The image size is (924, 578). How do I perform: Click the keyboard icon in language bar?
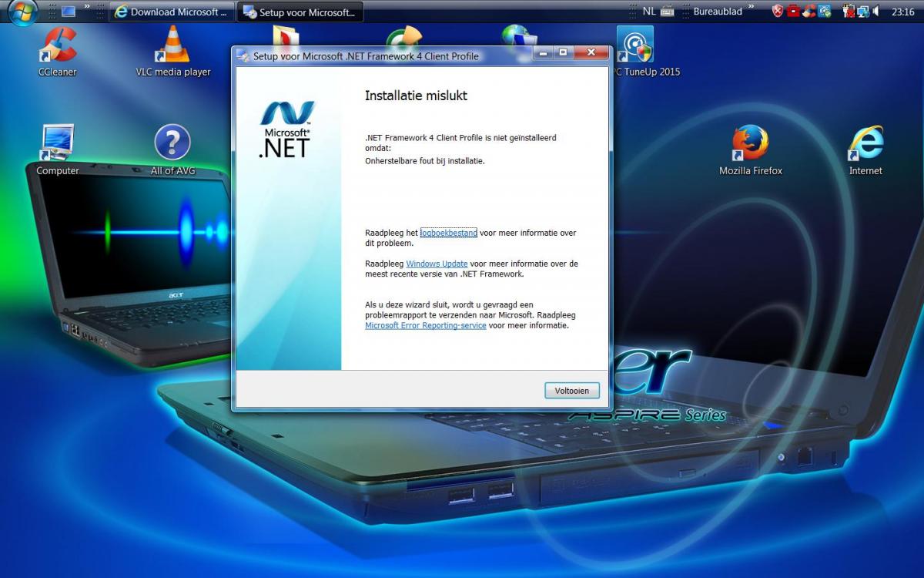[x=667, y=12]
